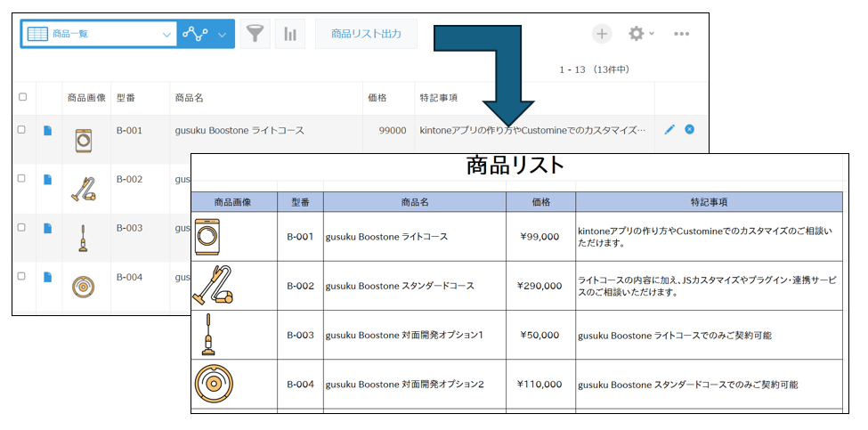Check the checkbox for row B-004
The height and width of the screenshot is (430, 868).
(21, 276)
